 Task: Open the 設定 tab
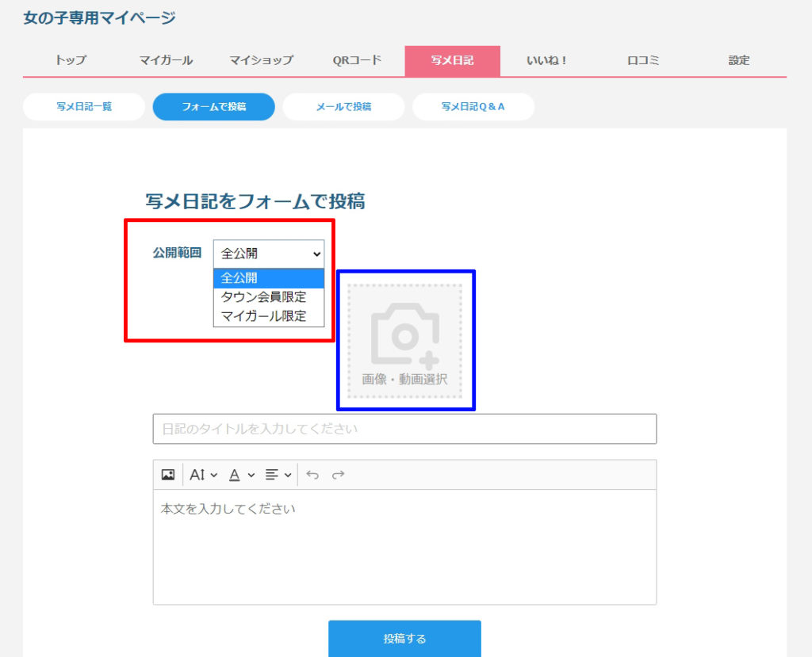pos(738,60)
